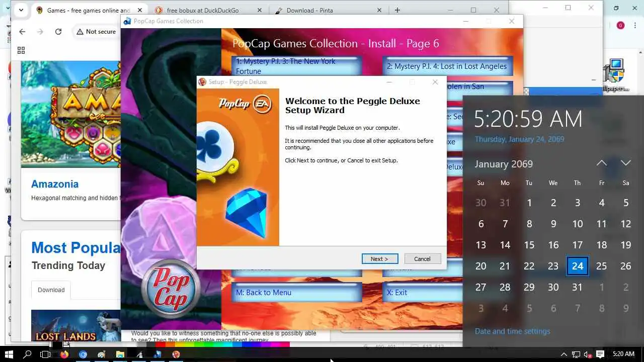Open the new tab plus button
The height and width of the screenshot is (362, 644).
(x=397, y=10)
